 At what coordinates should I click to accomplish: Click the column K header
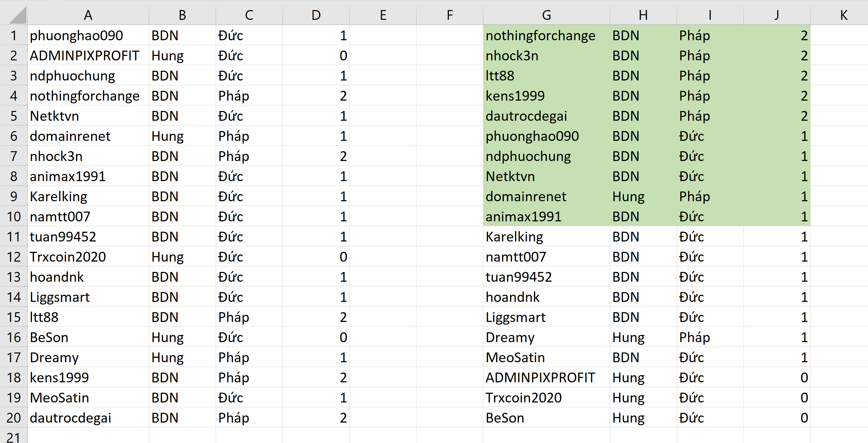point(843,15)
